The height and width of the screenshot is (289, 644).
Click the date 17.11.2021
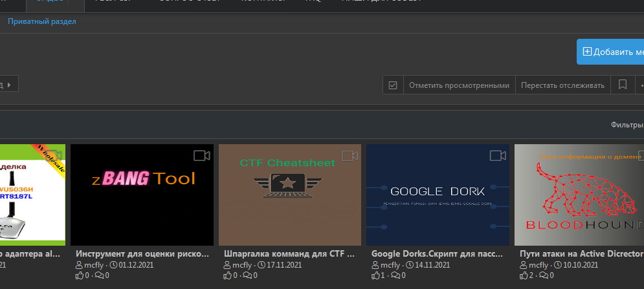tap(284, 265)
